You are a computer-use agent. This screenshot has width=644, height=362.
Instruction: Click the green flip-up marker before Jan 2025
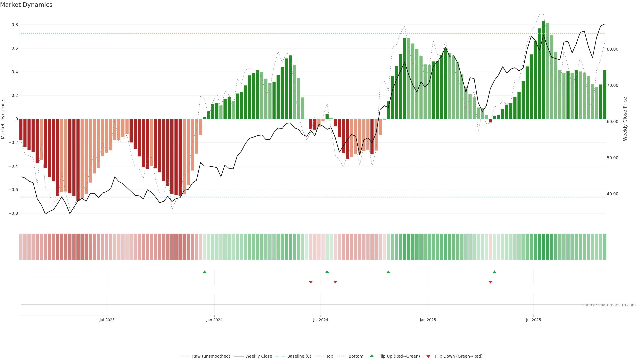[388, 272]
